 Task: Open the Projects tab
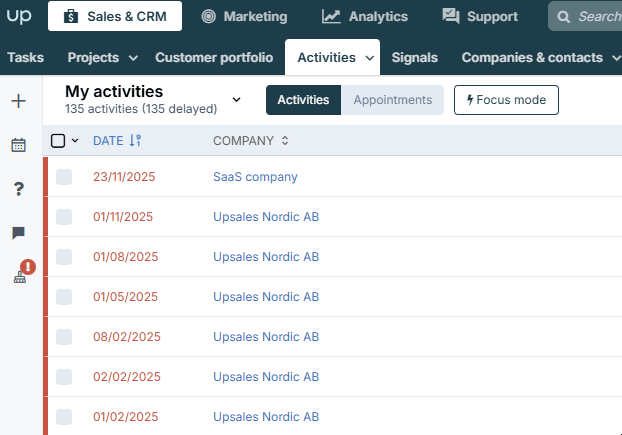[x=93, y=57]
